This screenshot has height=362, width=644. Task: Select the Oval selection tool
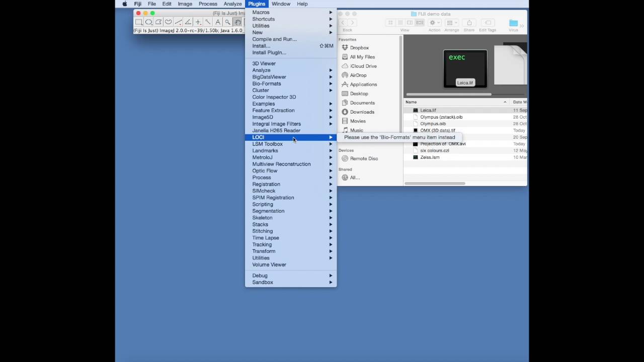(x=148, y=22)
